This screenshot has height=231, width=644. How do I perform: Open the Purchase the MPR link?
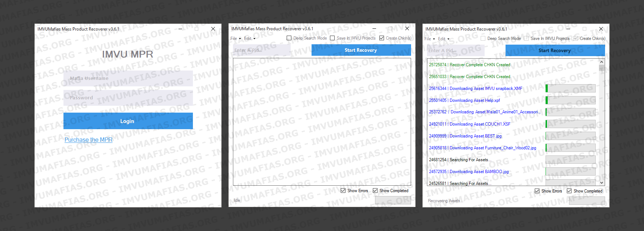tap(88, 140)
